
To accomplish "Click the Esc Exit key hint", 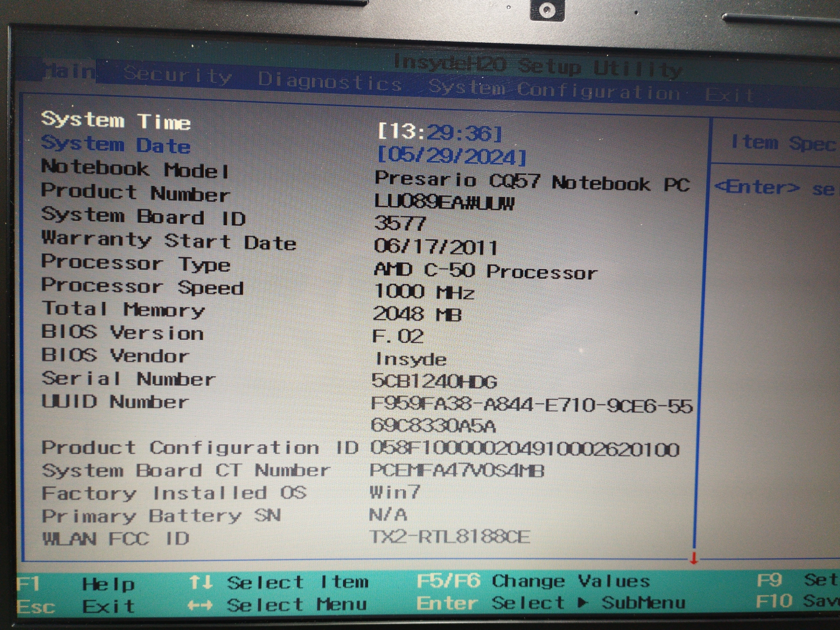I will 75,607.
